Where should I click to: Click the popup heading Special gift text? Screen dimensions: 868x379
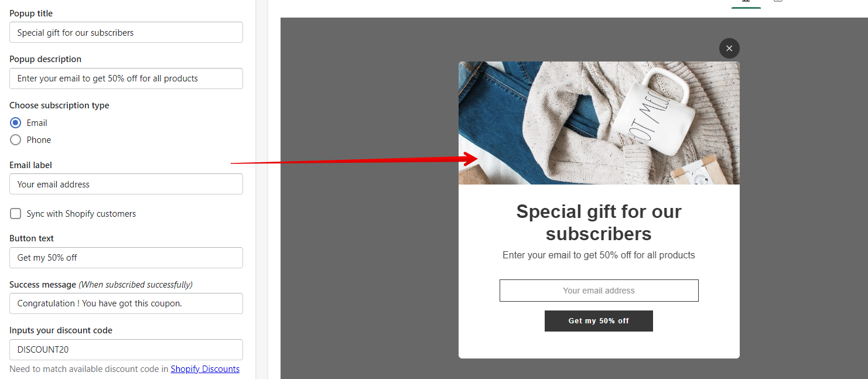pyautogui.click(x=599, y=223)
